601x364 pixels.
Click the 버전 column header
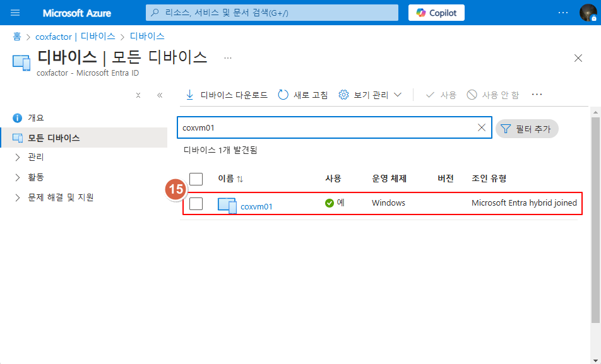pyautogui.click(x=446, y=178)
